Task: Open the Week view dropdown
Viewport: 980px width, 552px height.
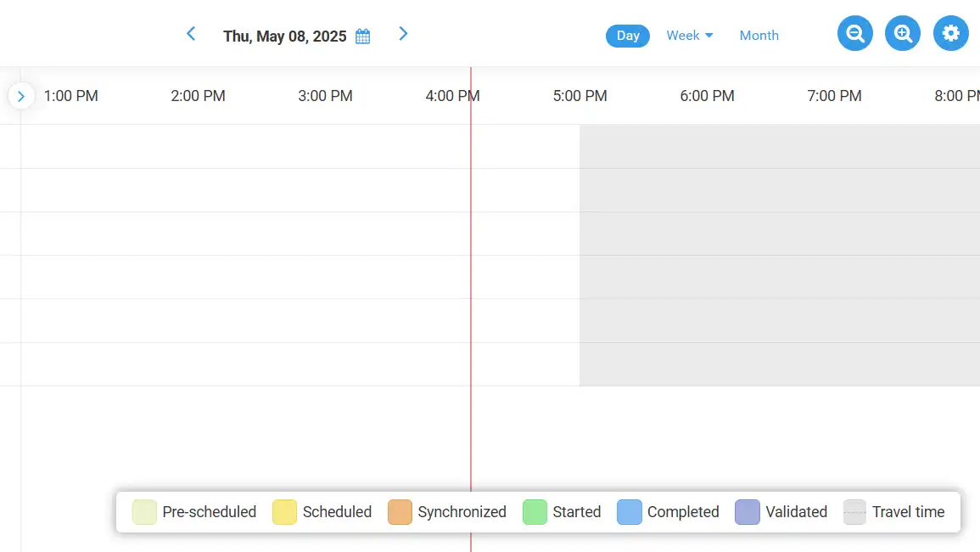Action: point(689,36)
